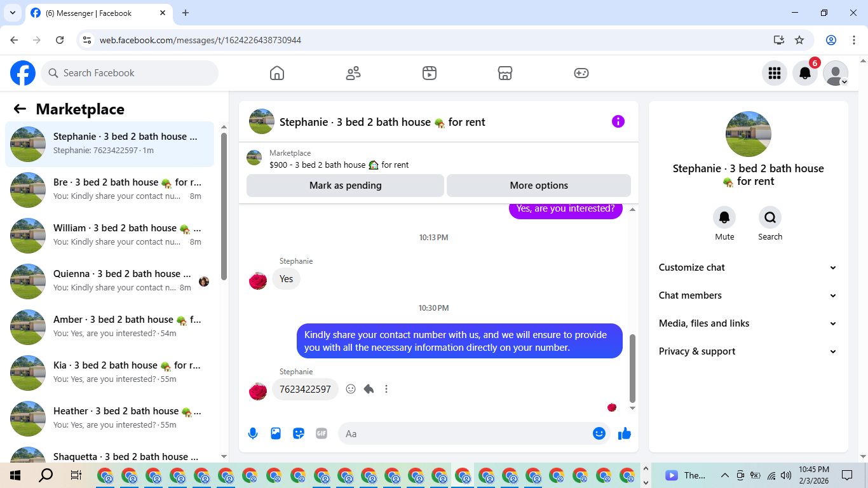This screenshot has width=868, height=488.
Task: View site information icon in address bar
Action: point(88,40)
